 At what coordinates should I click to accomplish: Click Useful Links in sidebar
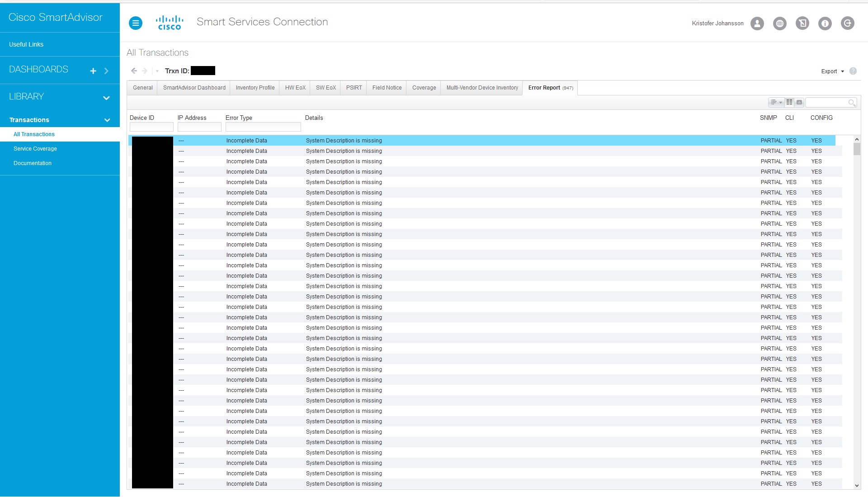(26, 44)
